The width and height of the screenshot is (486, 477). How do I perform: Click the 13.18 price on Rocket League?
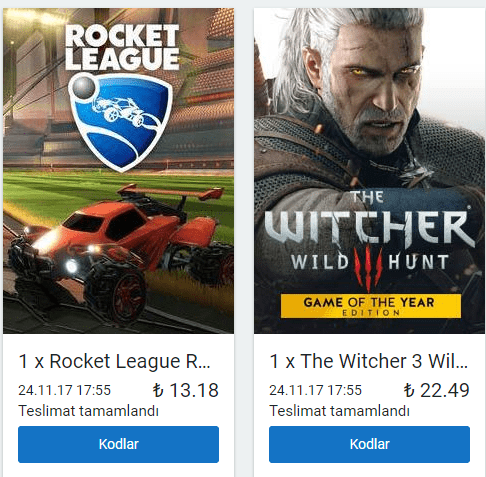(x=194, y=390)
